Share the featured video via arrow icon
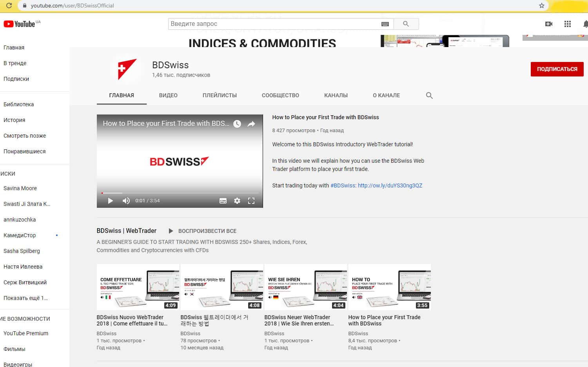Screen dimensions: 588x367 pos(251,124)
